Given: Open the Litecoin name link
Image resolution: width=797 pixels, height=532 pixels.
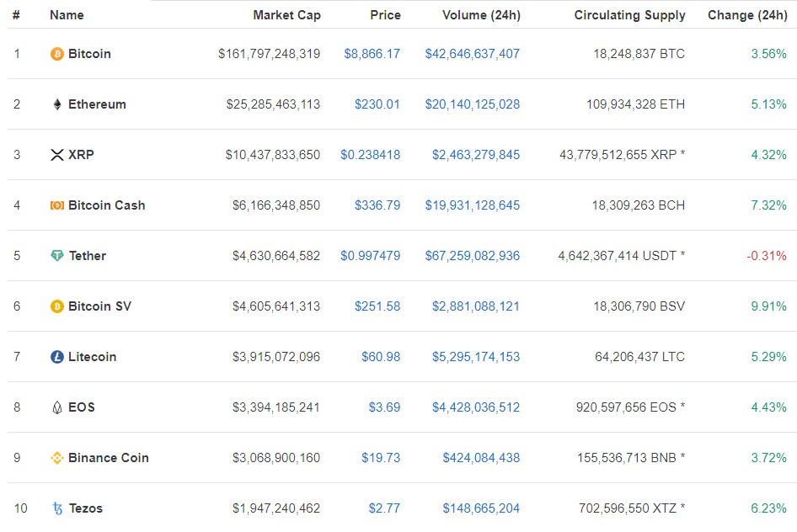Looking at the screenshot, I should (92, 357).
